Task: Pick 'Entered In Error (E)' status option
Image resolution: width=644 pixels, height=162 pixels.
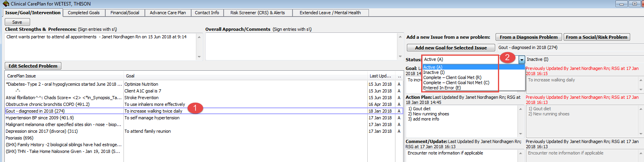Action: point(442,88)
